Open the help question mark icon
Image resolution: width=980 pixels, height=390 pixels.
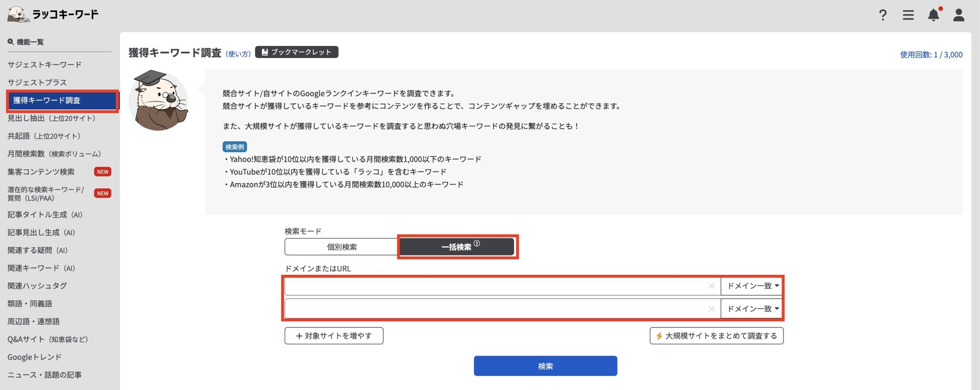coord(883,15)
